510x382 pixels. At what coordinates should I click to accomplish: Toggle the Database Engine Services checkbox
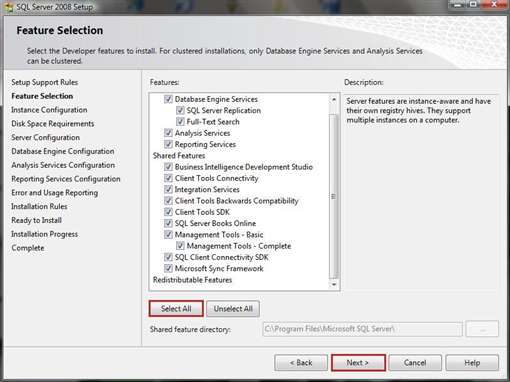click(x=168, y=99)
